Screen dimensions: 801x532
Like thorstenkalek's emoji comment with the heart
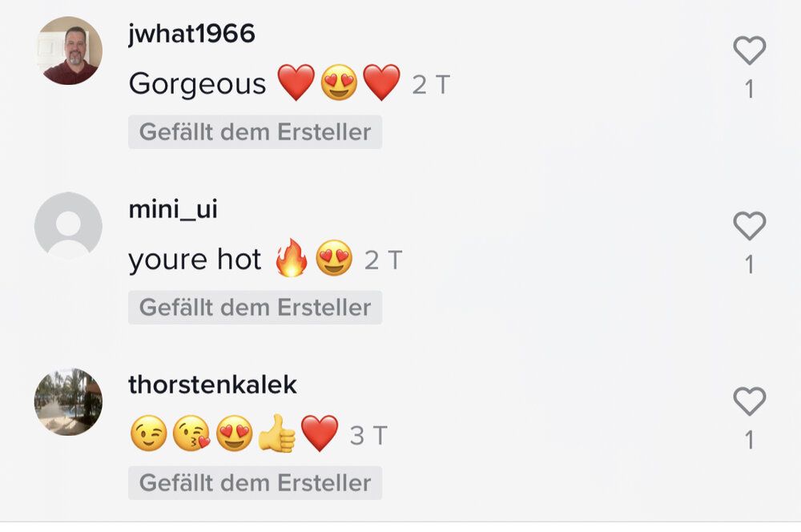pyautogui.click(x=750, y=401)
